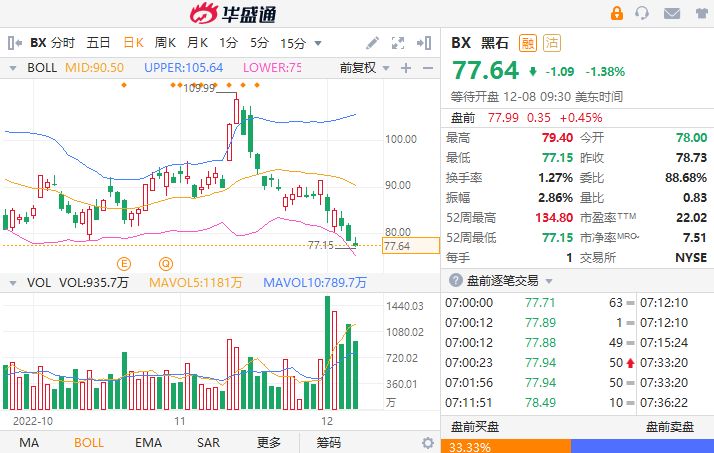
Task: Click 换手率 value 1.27%
Action: click(555, 178)
